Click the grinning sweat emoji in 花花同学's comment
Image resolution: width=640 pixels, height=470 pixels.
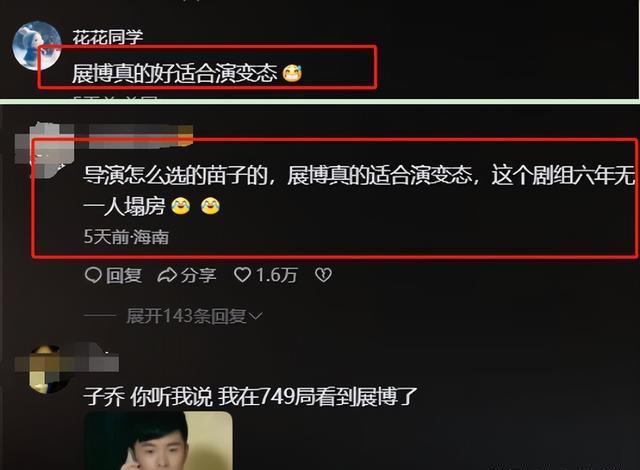(292, 73)
